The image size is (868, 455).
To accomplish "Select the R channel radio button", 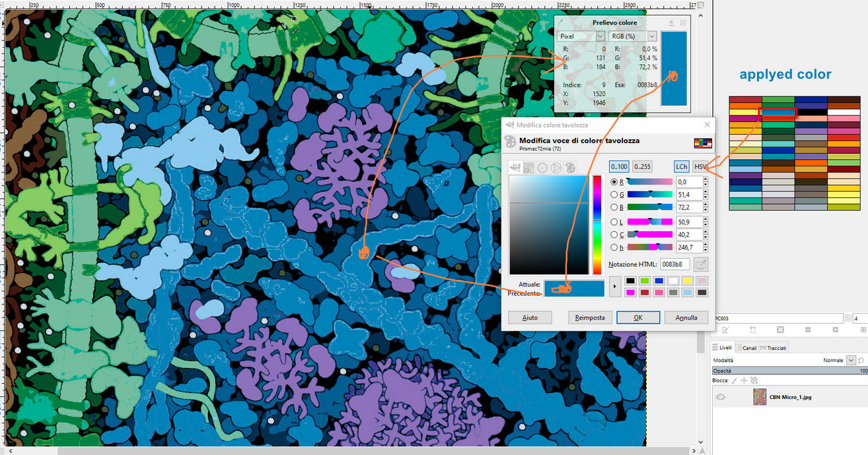I will (615, 182).
